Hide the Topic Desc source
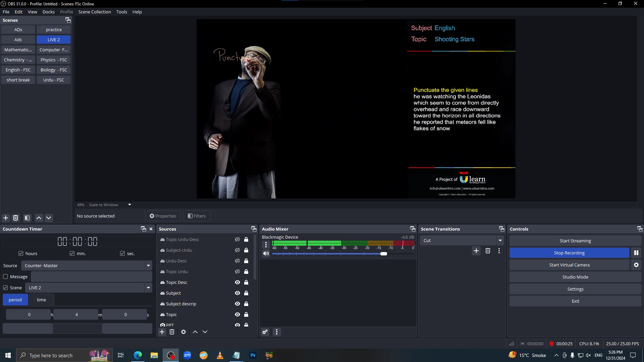This screenshot has width=644, height=362. (x=237, y=282)
